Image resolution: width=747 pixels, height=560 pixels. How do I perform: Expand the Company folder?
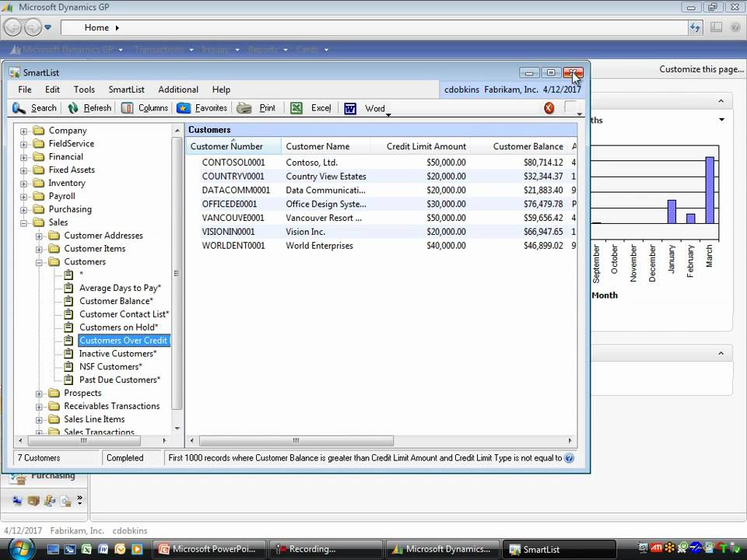tap(23, 131)
